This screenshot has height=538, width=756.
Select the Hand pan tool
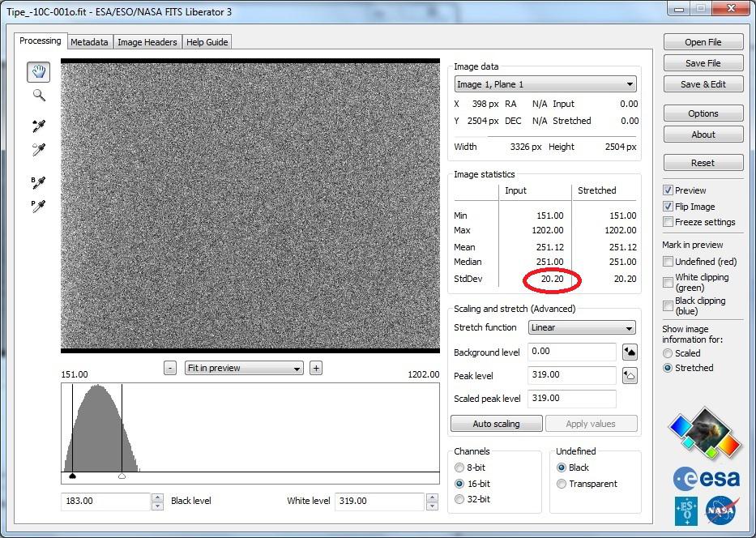click(39, 72)
